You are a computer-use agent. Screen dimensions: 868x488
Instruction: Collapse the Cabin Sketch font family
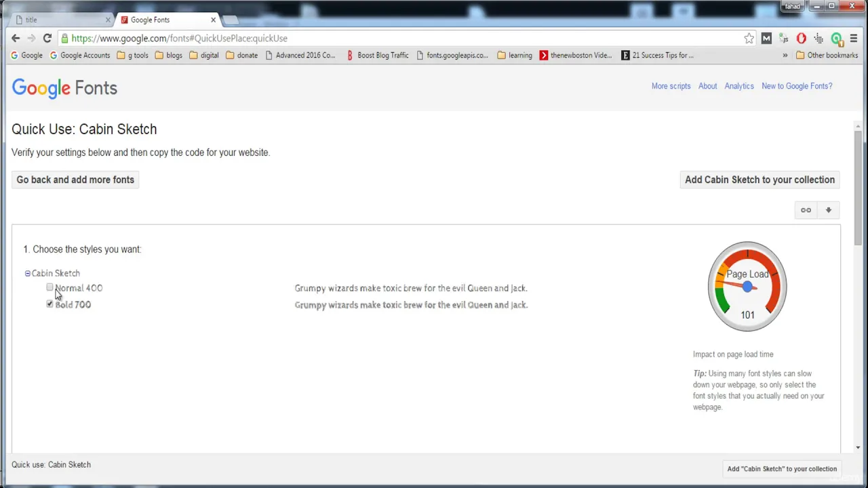[x=28, y=273]
